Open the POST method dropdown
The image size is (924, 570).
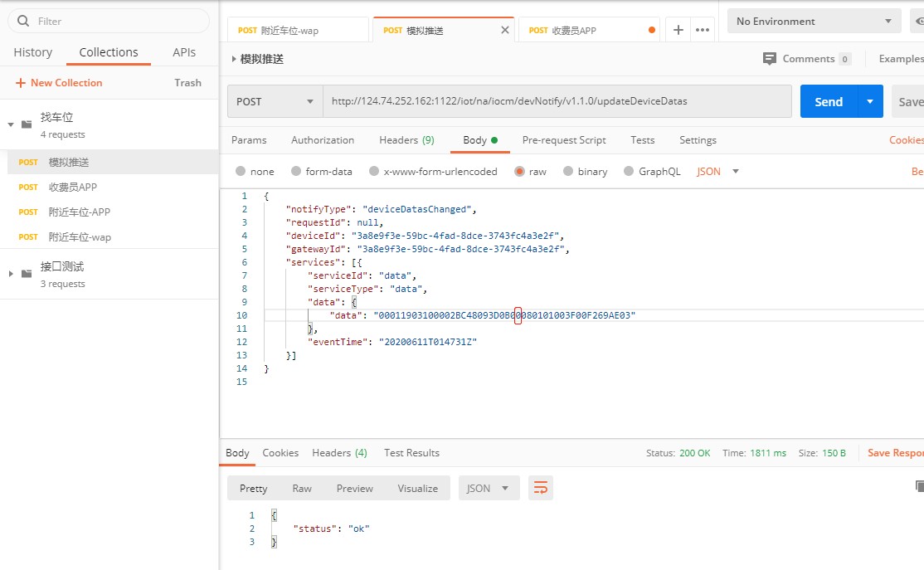[x=275, y=101]
